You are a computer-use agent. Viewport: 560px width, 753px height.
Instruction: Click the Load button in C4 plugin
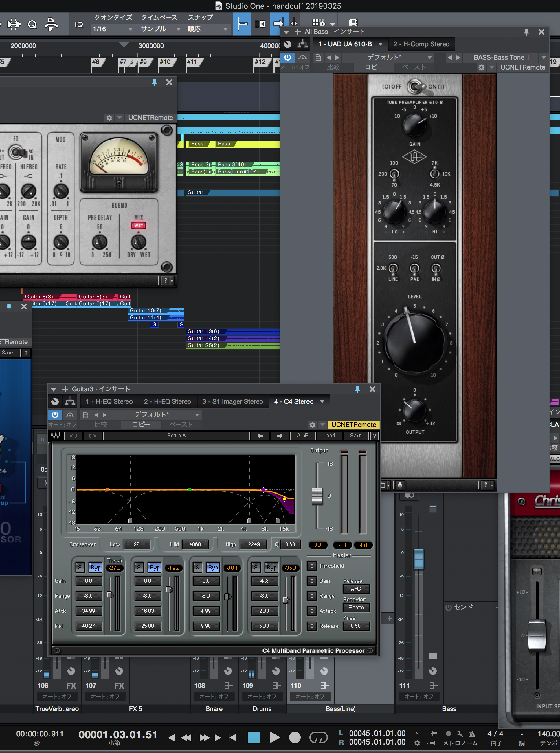click(329, 436)
